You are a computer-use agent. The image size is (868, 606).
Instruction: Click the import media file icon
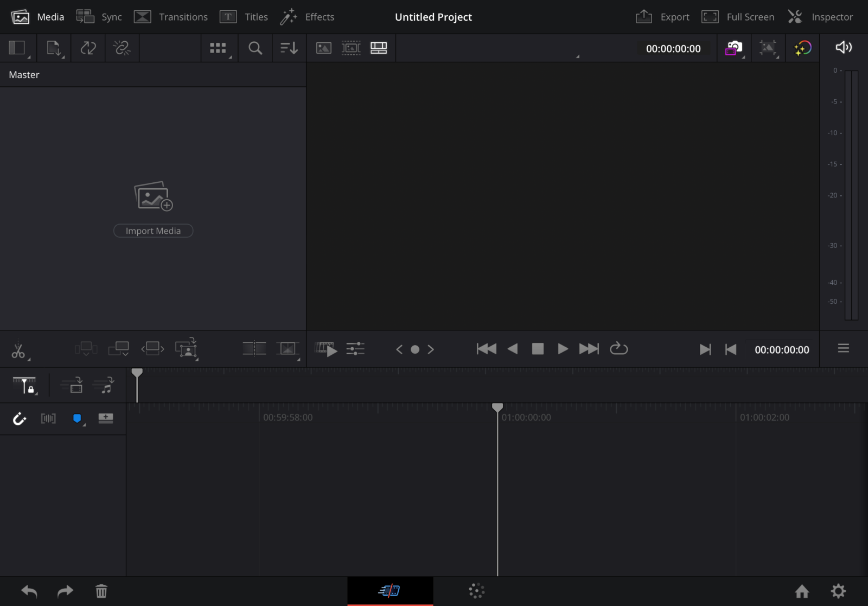coord(54,48)
